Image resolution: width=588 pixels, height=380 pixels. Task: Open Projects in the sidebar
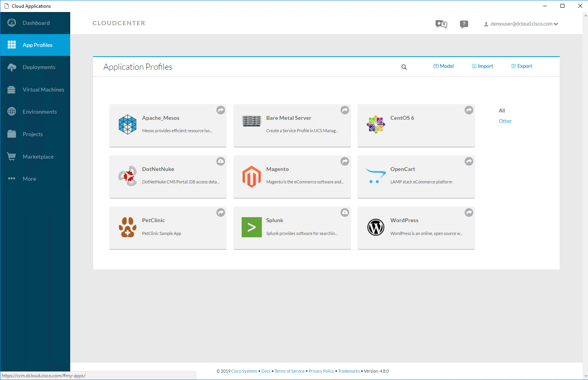coord(33,134)
